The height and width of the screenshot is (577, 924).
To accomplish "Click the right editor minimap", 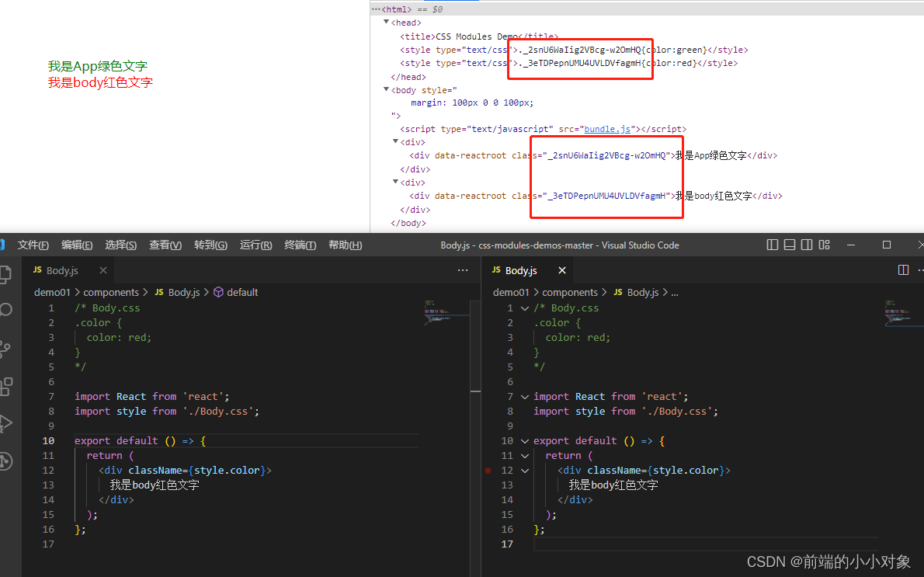I will tap(904, 312).
